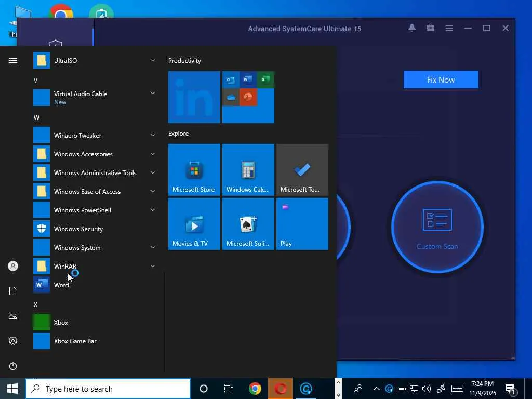
Task: Click the Productivity group header
Action: 184,61
